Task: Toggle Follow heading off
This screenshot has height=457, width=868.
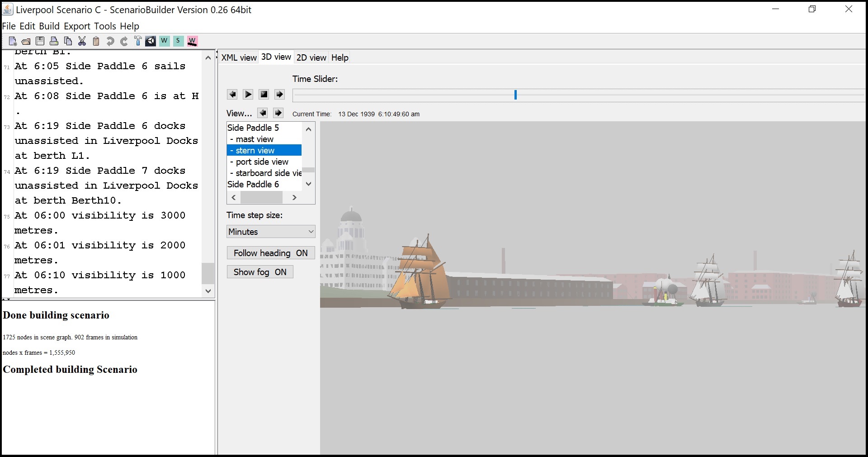Action: click(x=271, y=253)
